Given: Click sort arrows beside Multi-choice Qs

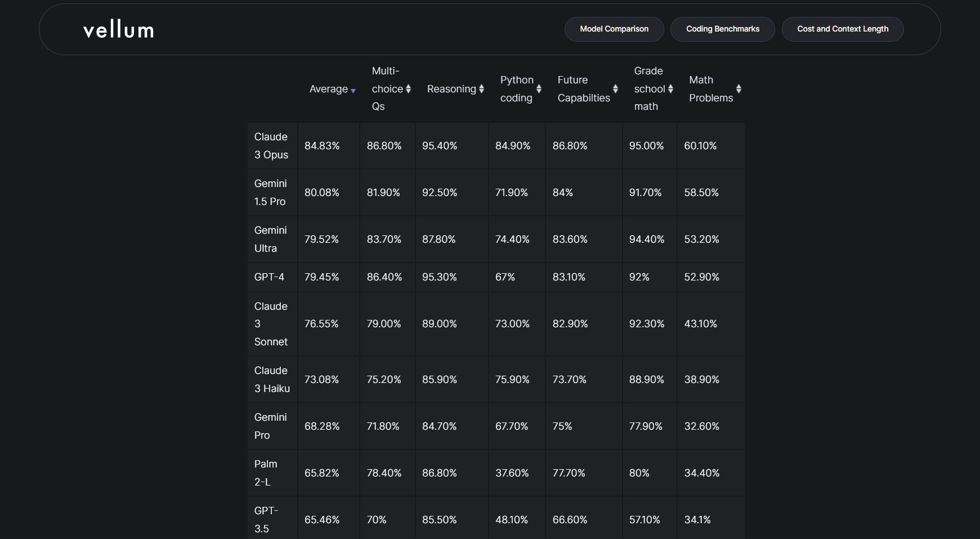Looking at the screenshot, I should point(408,89).
